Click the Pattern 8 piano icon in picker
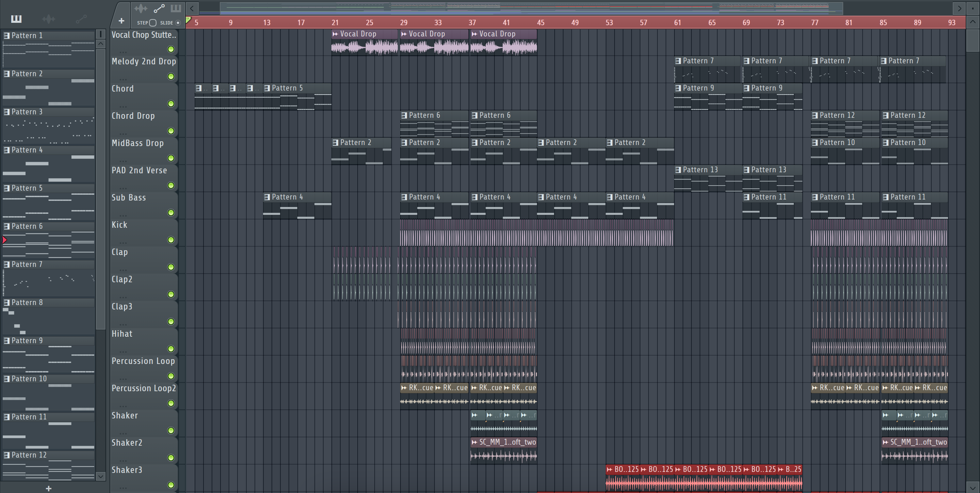Image resolution: width=980 pixels, height=493 pixels. [6, 303]
